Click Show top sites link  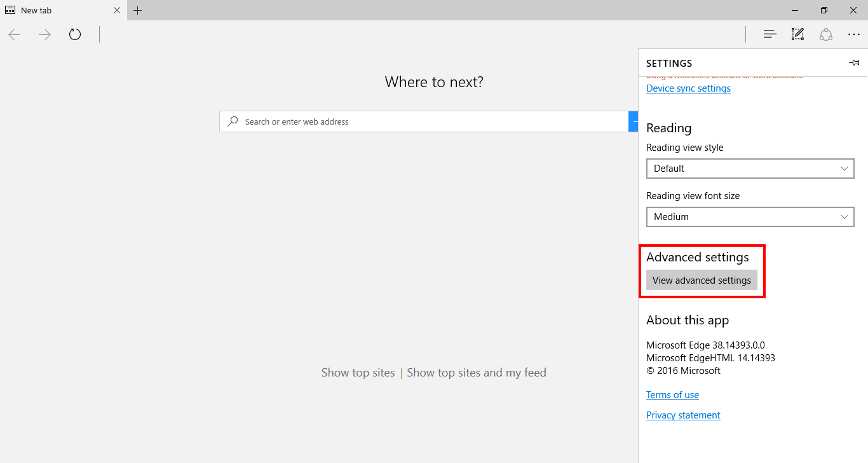pos(358,373)
